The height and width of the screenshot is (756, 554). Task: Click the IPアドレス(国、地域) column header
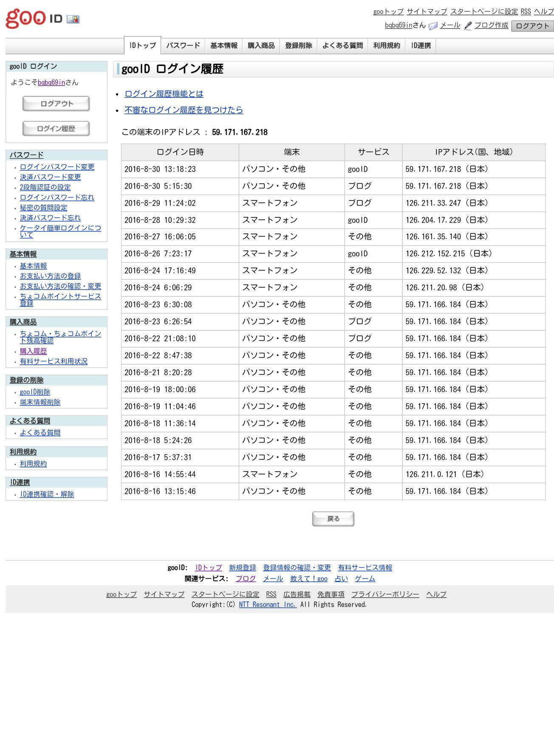[474, 152]
